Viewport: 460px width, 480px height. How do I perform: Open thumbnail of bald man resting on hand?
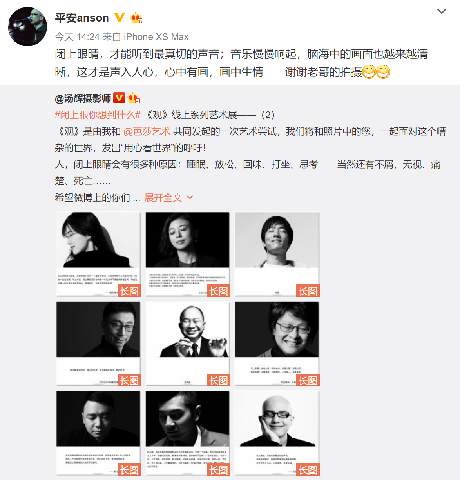277,433
